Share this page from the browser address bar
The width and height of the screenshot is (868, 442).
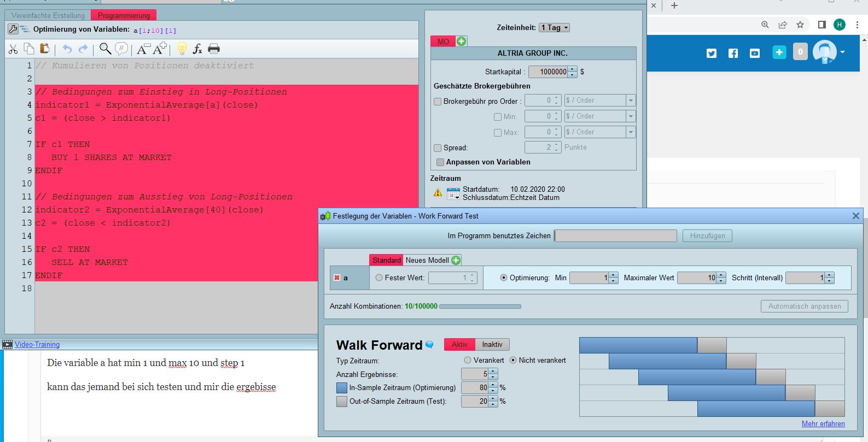point(783,25)
